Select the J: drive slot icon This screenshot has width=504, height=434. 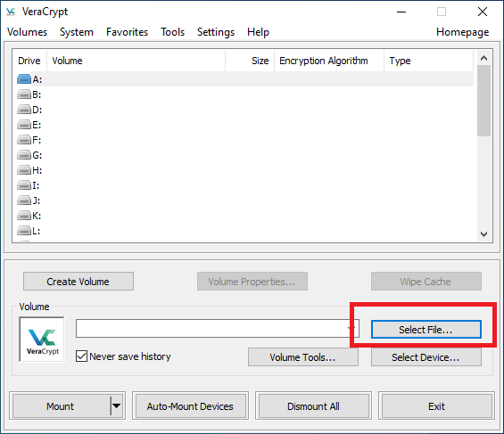[24, 201]
